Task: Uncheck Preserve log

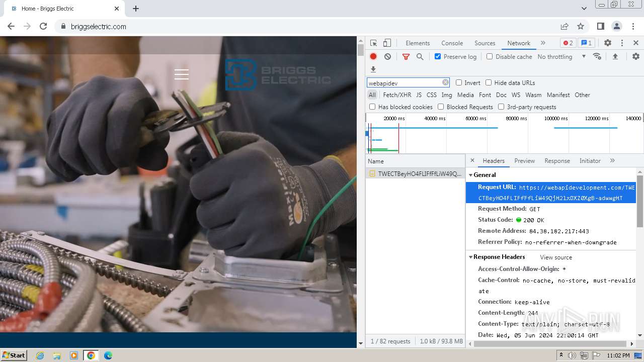Action: (438, 56)
